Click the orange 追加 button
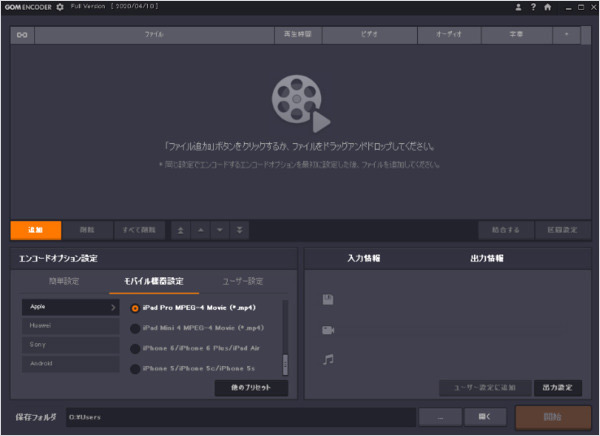Image resolution: width=600 pixels, height=436 pixels. 36,230
